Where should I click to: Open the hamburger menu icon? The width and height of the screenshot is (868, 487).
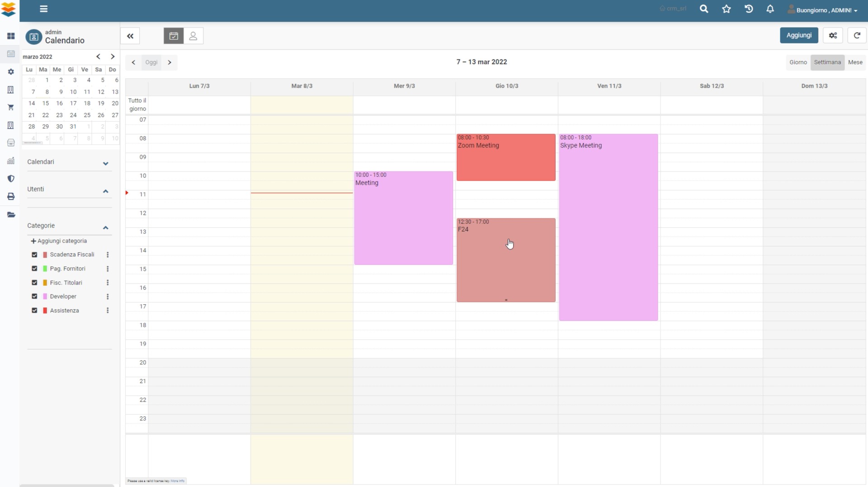43,9
